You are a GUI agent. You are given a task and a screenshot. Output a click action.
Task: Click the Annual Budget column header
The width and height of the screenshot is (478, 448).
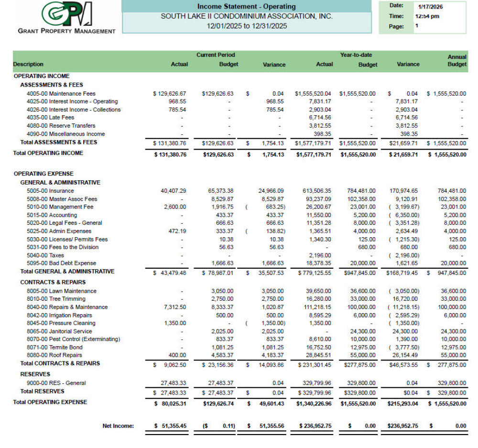point(456,60)
